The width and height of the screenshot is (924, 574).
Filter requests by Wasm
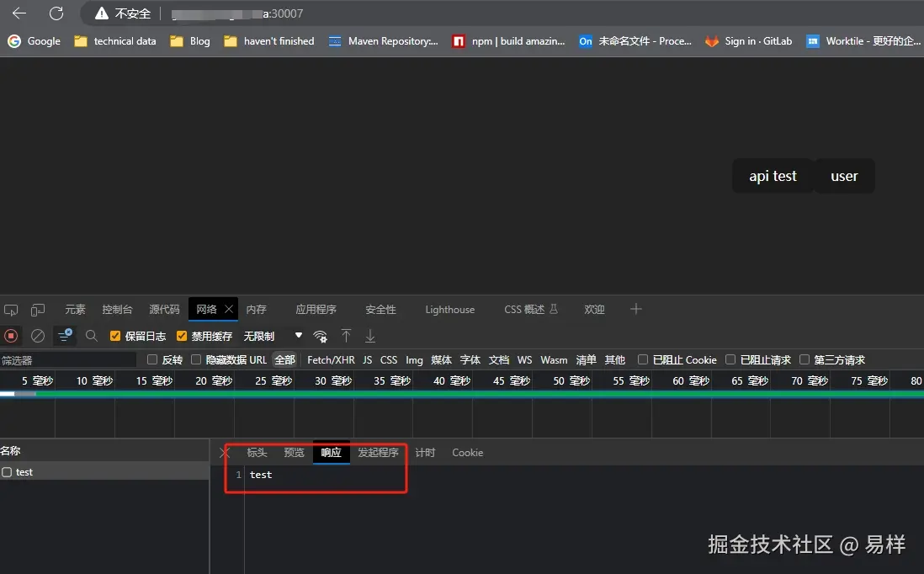tap(554, 360)
